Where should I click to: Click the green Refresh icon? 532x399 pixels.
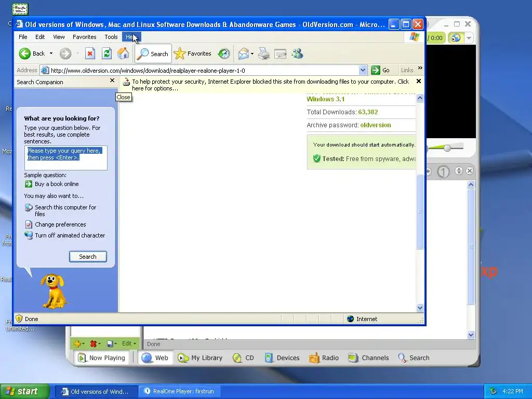(x=107, y=54)
